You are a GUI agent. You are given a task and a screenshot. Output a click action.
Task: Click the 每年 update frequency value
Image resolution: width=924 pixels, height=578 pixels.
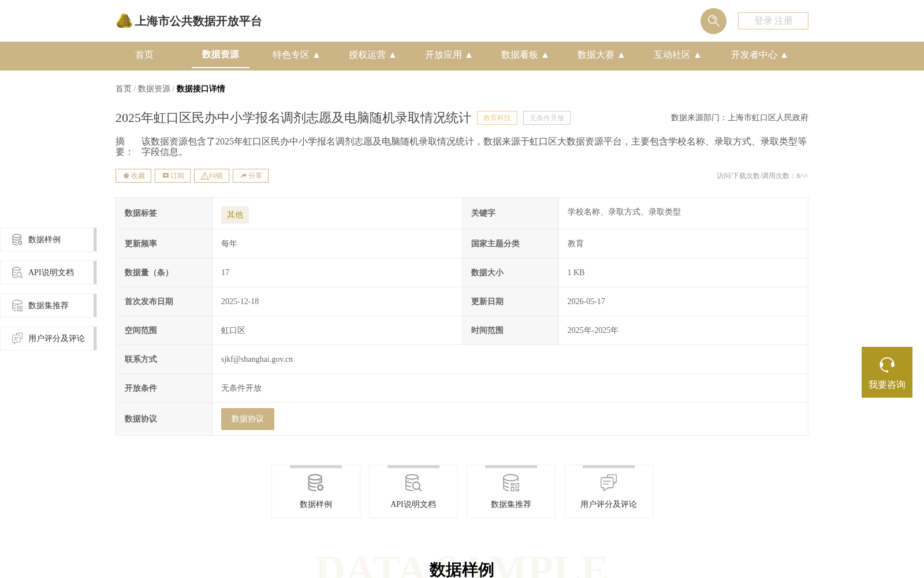coord(229,244)
